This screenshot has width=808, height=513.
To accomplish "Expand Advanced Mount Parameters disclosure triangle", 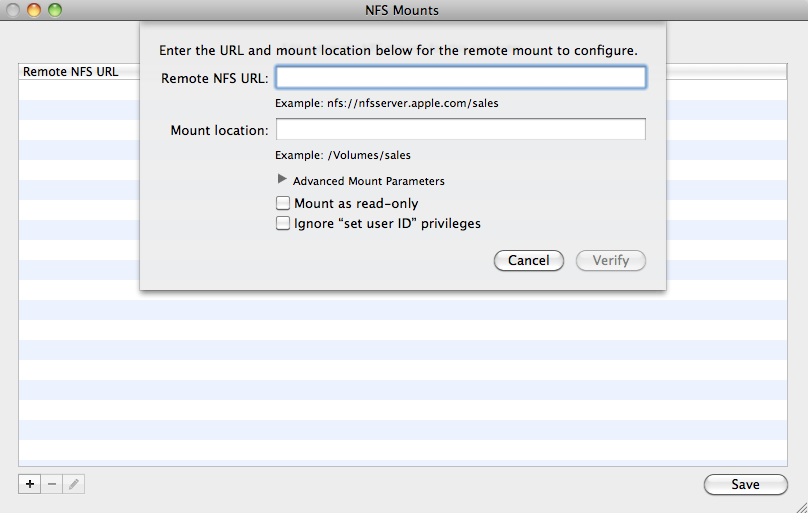I will pyautogui.click(x=282, y=180).
